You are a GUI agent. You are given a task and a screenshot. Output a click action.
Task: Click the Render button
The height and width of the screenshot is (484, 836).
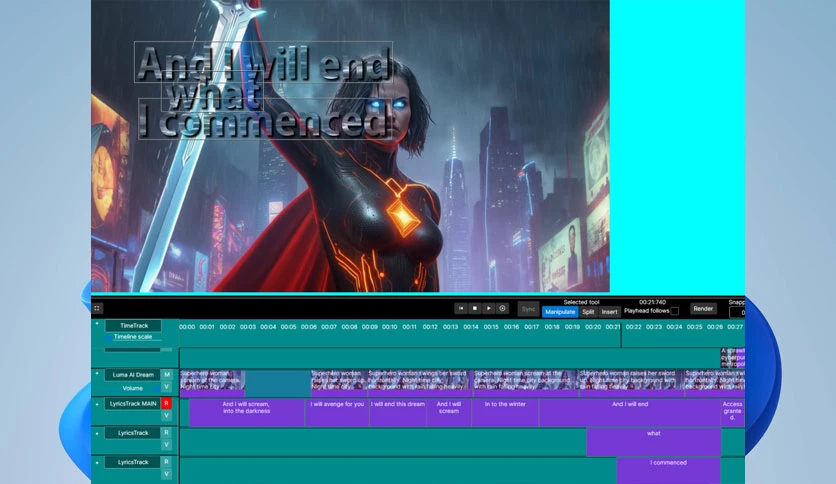pos(703,309)
